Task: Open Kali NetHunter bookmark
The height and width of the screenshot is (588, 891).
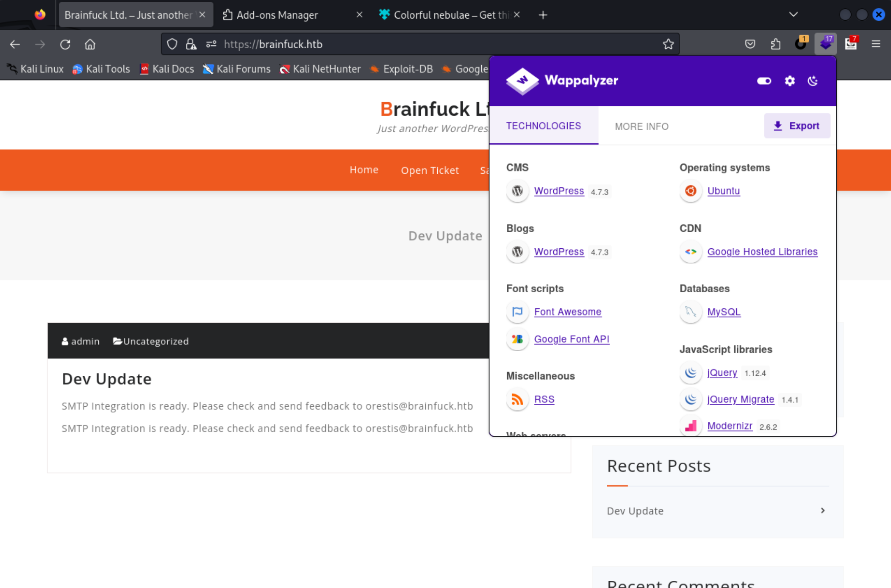Action: click(320, 69)
